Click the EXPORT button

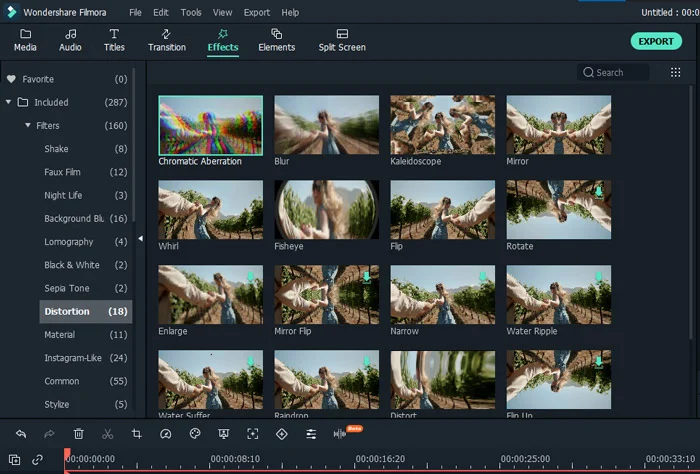(x=656, y=41)
